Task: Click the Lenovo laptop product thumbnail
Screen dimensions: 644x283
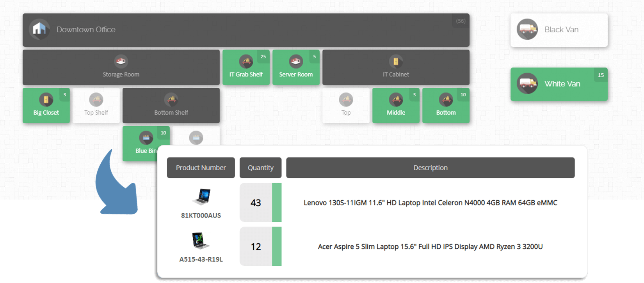Action: (201, 196)
